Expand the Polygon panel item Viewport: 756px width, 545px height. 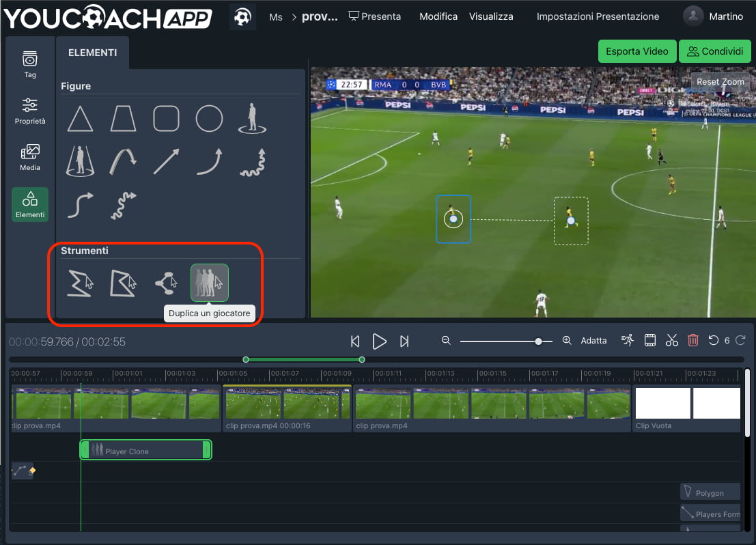point(710,492)
